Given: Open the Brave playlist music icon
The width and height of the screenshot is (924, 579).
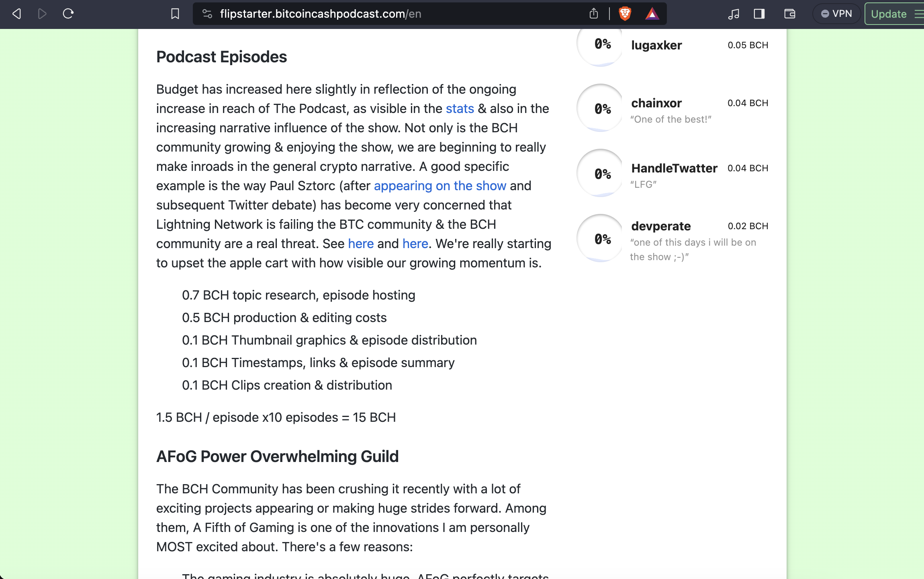Looking at the screenshot, I should pos(734,14).
